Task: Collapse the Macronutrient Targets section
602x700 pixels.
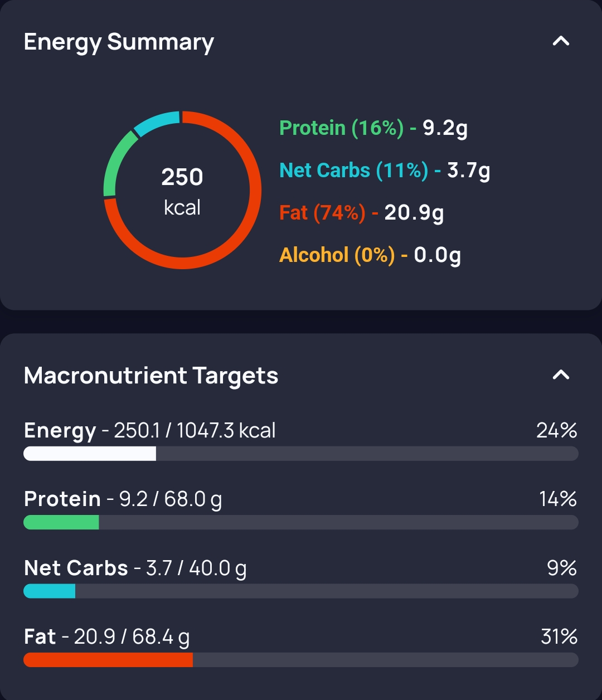Action: tap(561, 375)
